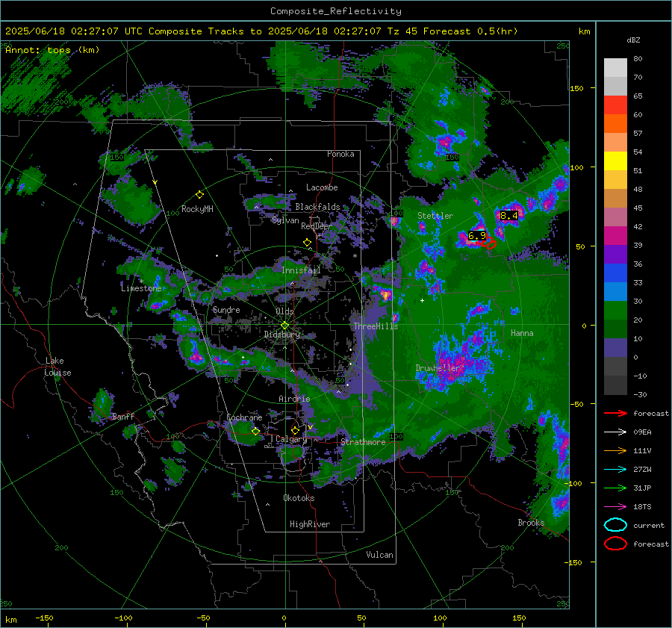
Task: Click the magenta 18TS arrow icon
Action: tap(615, 507)
